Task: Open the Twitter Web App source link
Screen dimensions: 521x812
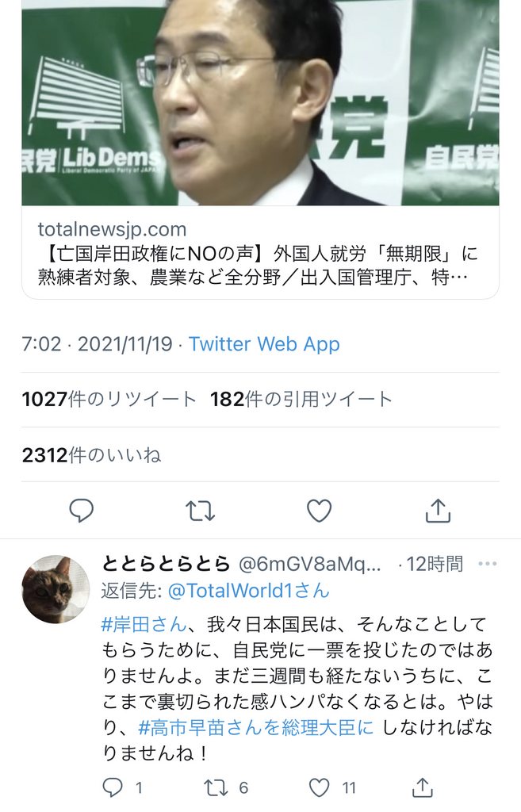Action: pos(264,344)
